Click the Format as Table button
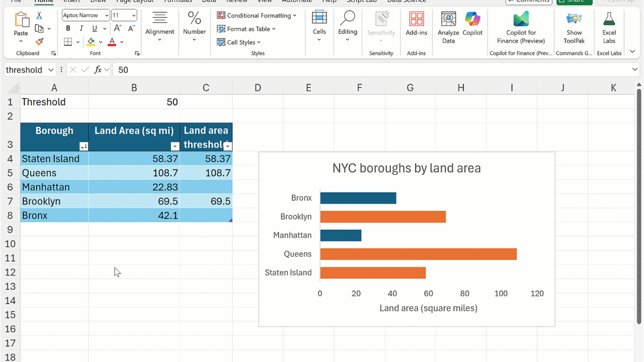This screenshot has width=644, height=362. pyautogui.click(x=247, y=29)
